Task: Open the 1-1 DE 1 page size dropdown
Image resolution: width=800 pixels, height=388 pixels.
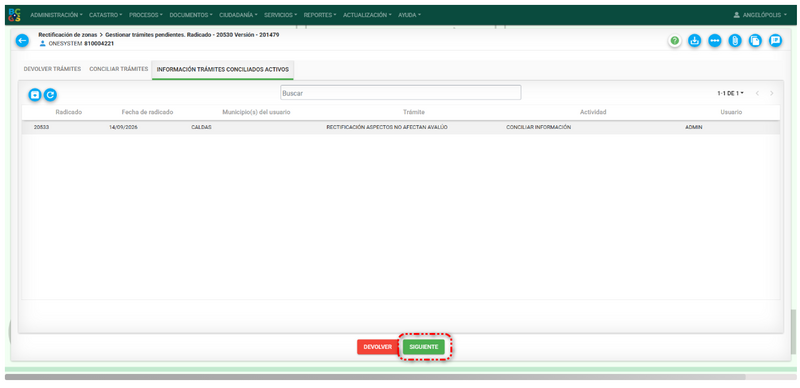Action: click(x=730, y=93)
